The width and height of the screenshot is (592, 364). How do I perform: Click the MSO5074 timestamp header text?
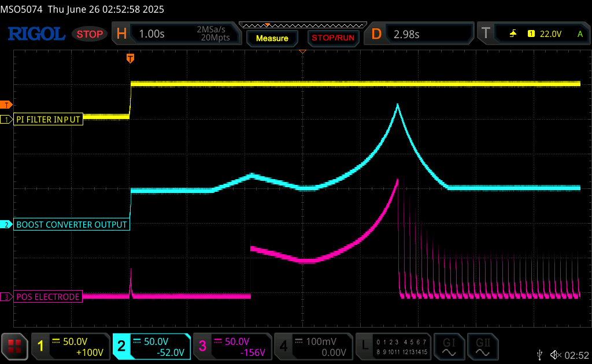(82, 9)
